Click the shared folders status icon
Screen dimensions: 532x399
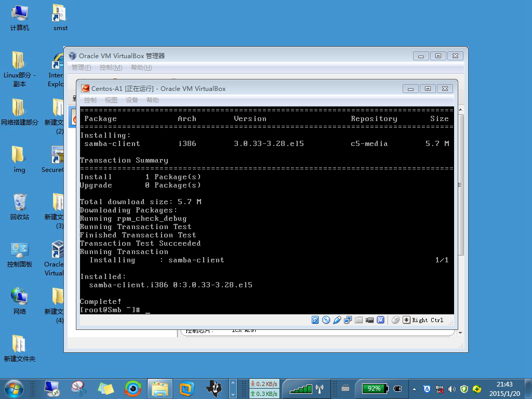coord(358,320)
